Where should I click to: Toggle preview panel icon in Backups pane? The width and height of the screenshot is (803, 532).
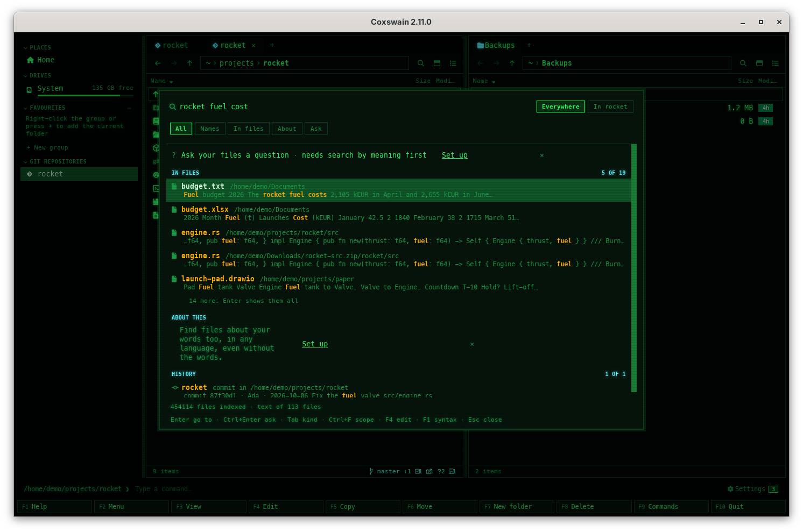[x=759, y=63]
